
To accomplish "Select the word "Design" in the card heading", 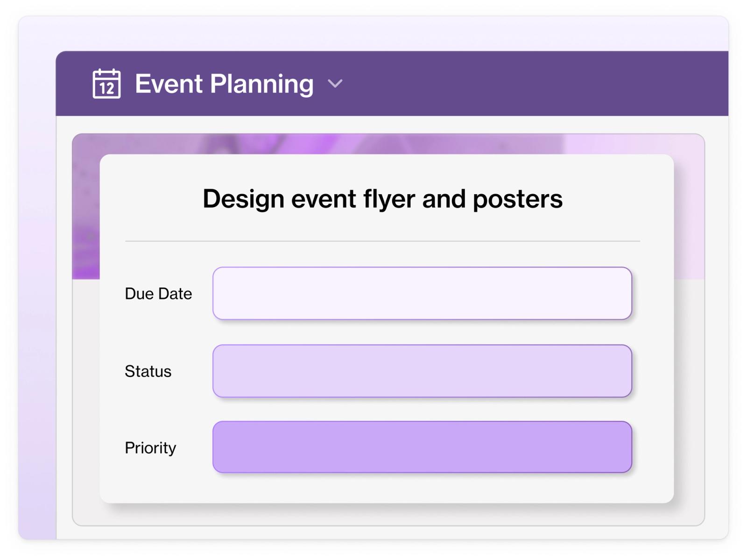I will (x=243, y=199).
